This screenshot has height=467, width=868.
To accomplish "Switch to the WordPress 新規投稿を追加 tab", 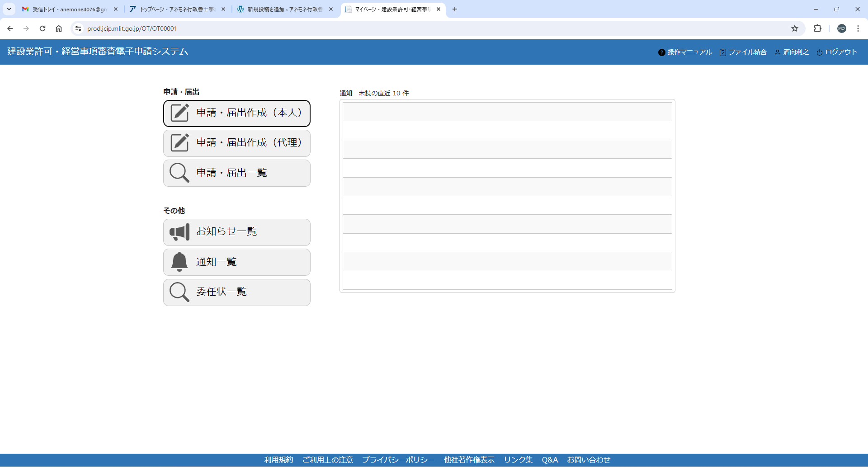I will 284,9.
